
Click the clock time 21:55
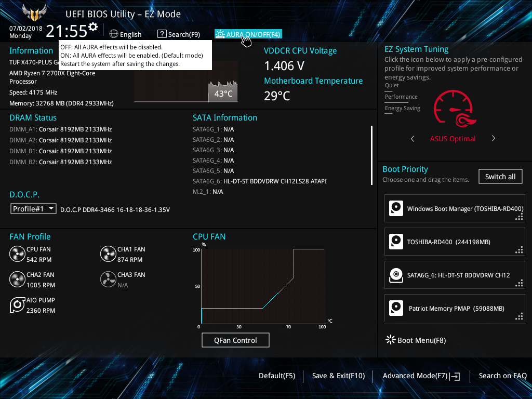(66, 31)
